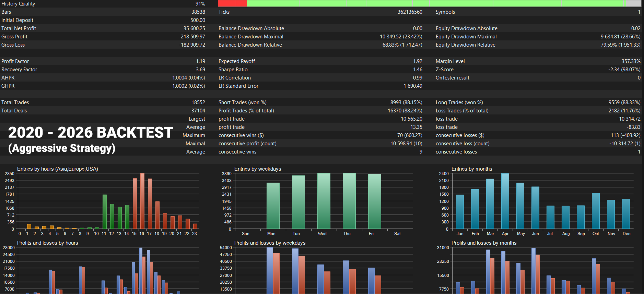This screenshot has width=644, height=294.
Task: Click the Z-Score value -2.34 (98.07%)
Action: pyautogui.click(x=624, y=70)
